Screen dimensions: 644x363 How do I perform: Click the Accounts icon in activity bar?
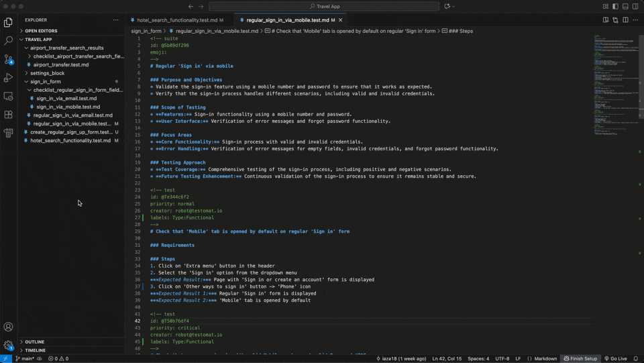click(x=8, y=327)
